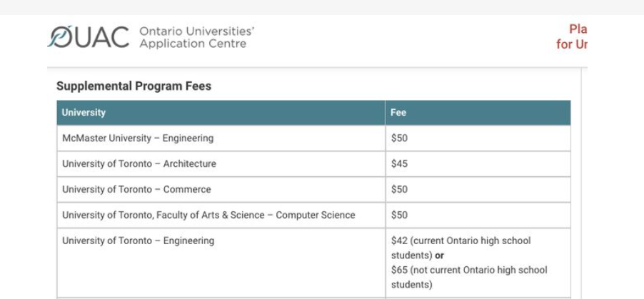Click the $50 fee for Computer Science
The width and height of the screenshot is (644, 299).
coord(399,216)
